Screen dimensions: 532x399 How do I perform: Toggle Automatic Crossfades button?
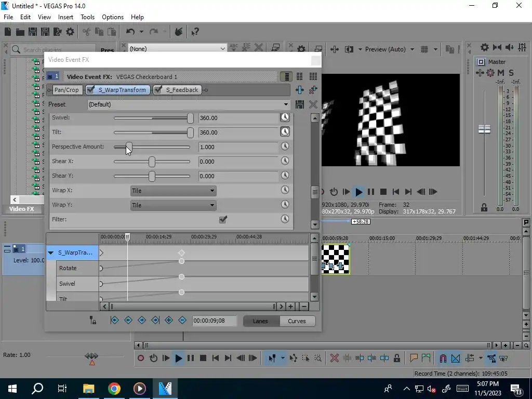[x=456, y=358]
